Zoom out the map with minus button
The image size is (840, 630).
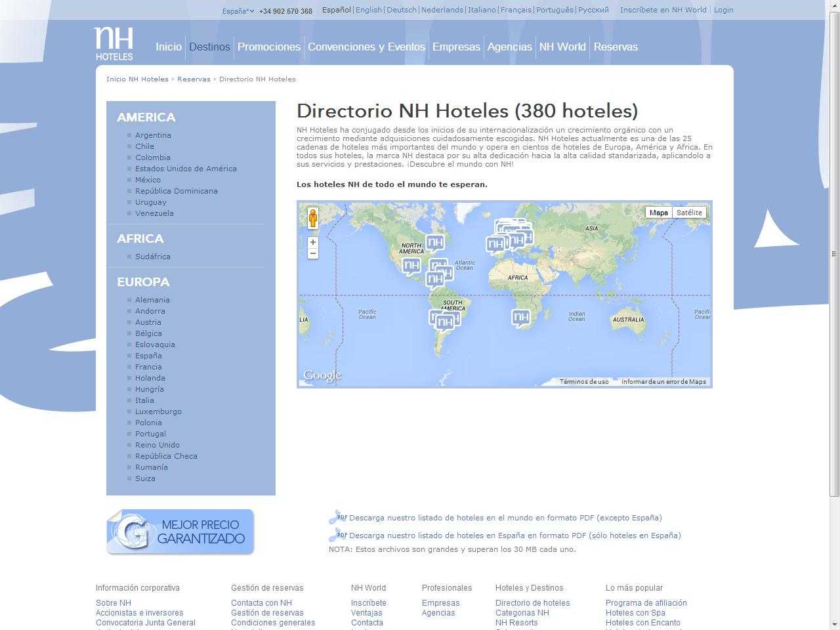(x=313, y=253)
